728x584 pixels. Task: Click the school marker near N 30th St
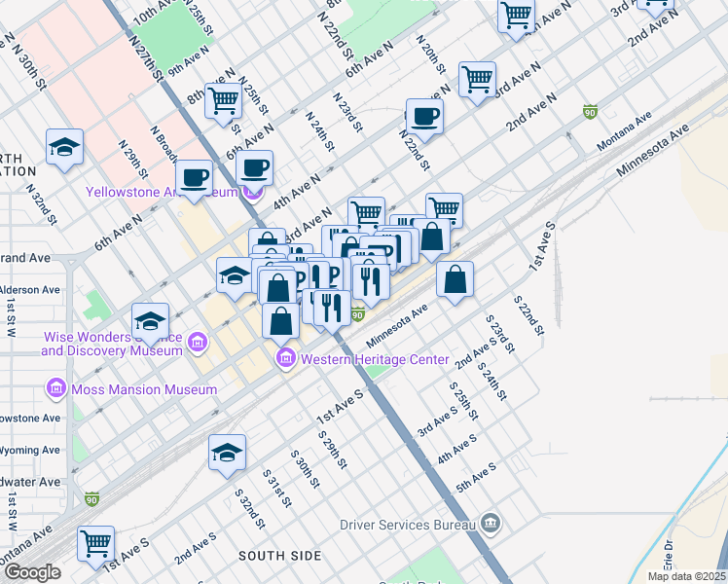coord(64,148)
